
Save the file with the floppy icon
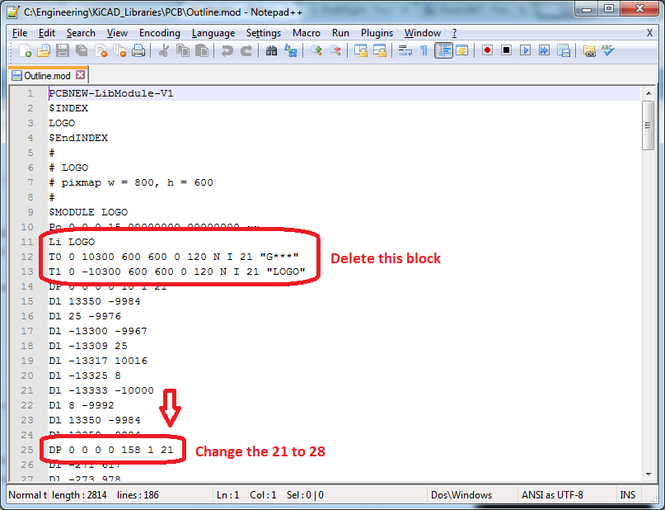(x=62, y=51)
